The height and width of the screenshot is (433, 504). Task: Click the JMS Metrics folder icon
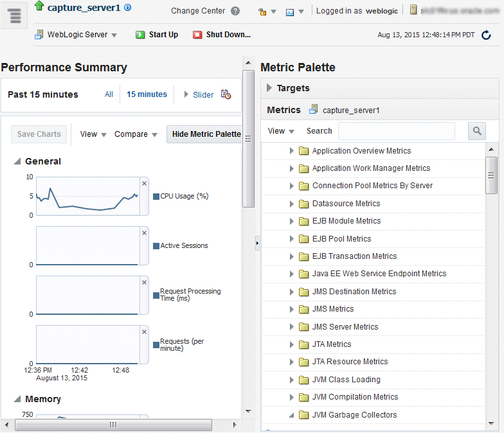(303, 309)
